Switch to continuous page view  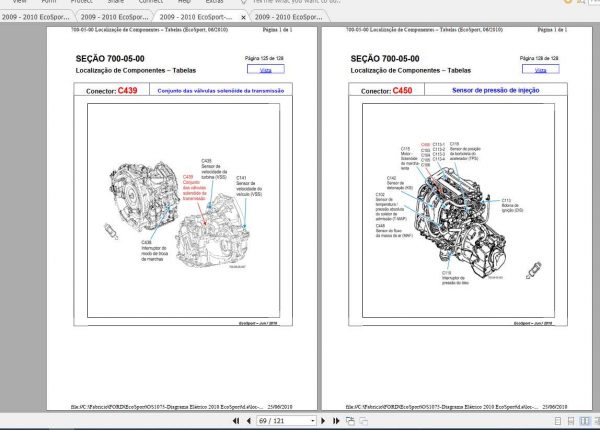571,421
